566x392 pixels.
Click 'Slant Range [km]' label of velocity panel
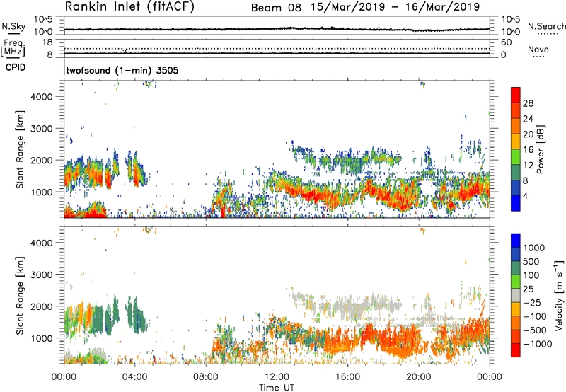pyautogui.click(x=20, y=295)
